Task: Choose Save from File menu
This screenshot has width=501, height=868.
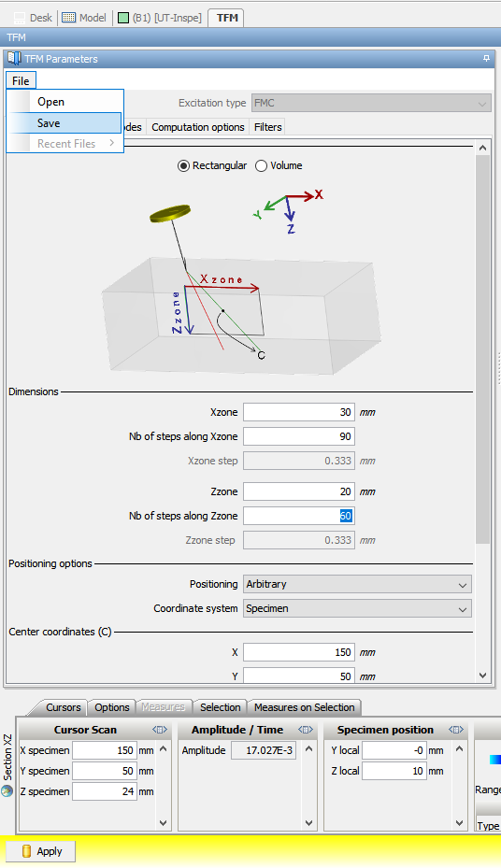Action: click(64, 123)
